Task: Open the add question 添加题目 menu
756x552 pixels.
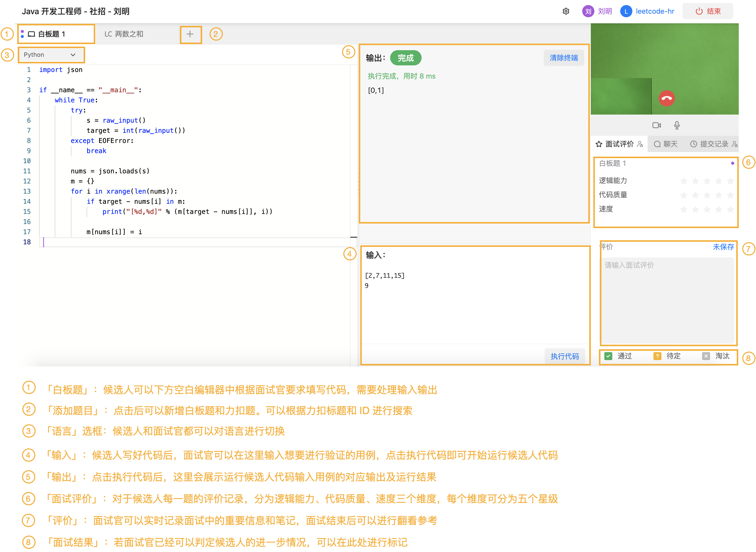Action: (x=190, y=33)
